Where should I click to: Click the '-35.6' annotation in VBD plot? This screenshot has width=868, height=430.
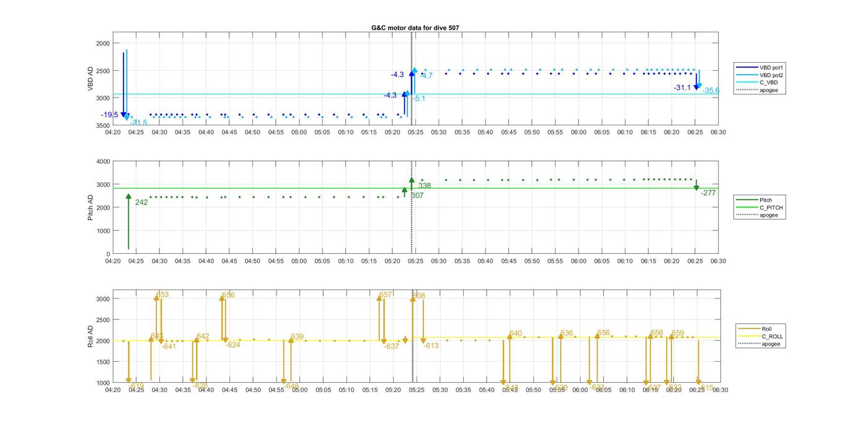pos(711,91)
